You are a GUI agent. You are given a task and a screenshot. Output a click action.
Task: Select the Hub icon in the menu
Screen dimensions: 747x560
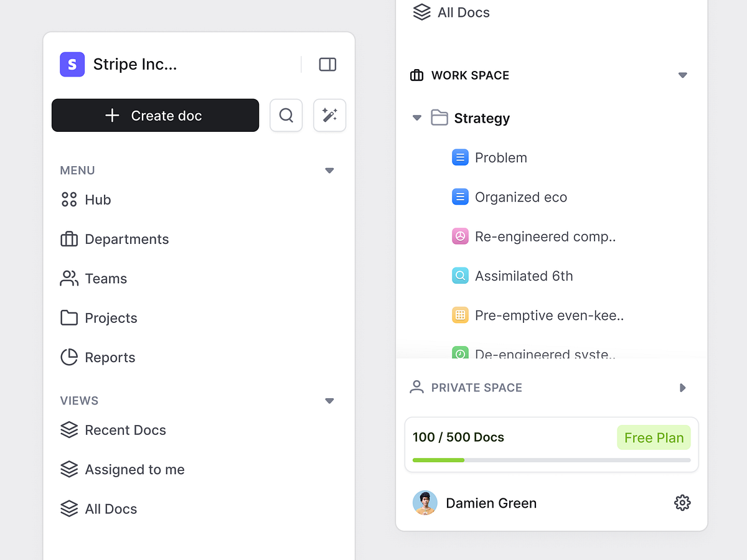pos(68,199)
